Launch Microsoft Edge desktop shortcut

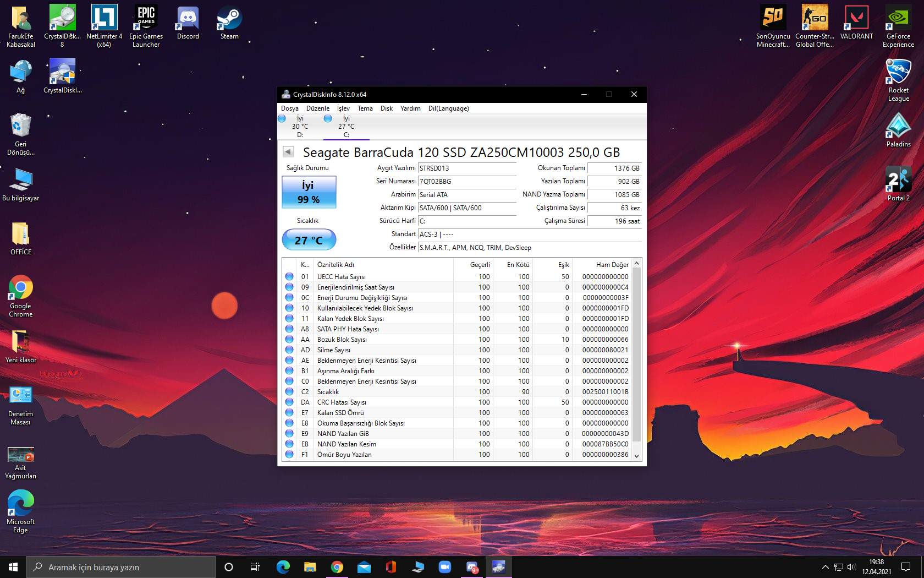click(x=21, y=512)
